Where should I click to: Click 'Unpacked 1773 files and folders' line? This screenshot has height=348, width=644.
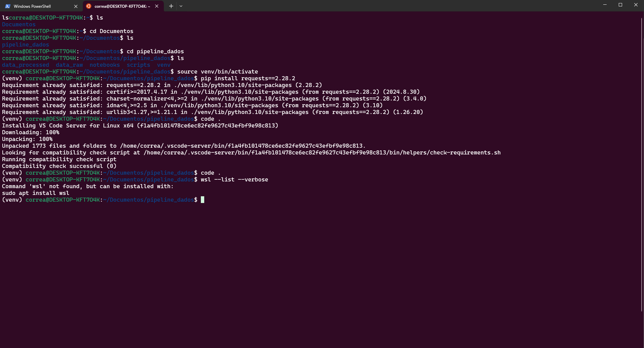coord(184,146)
